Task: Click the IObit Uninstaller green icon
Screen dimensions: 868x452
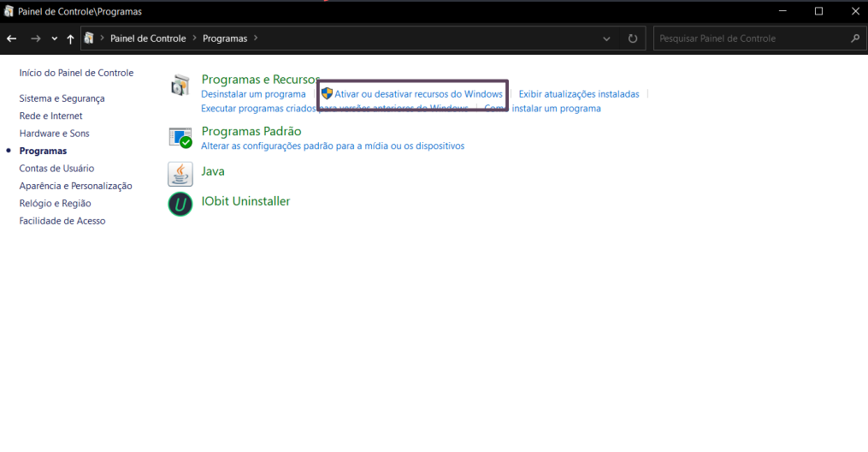Action: tap(180, 204)
